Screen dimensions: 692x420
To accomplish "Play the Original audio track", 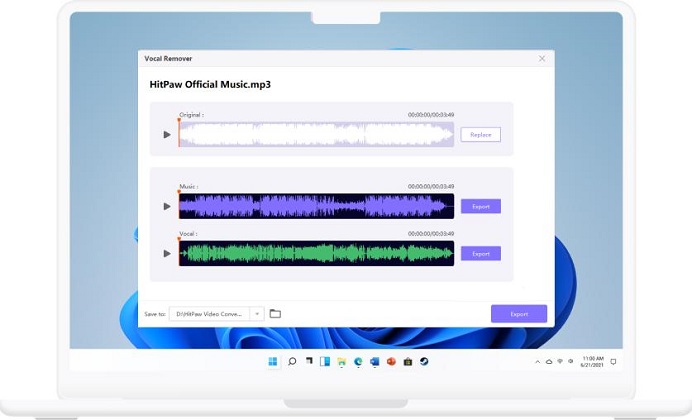I will click(x=167, y=135).
